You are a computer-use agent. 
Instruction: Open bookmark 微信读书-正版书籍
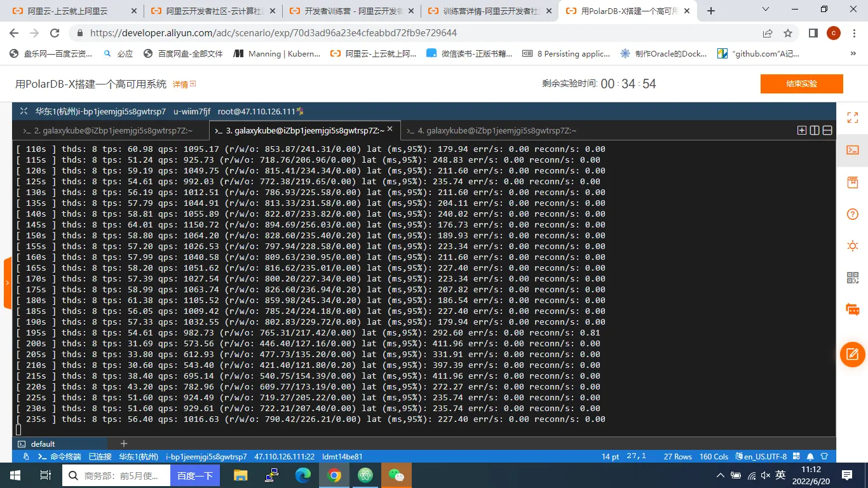[470, 54]
